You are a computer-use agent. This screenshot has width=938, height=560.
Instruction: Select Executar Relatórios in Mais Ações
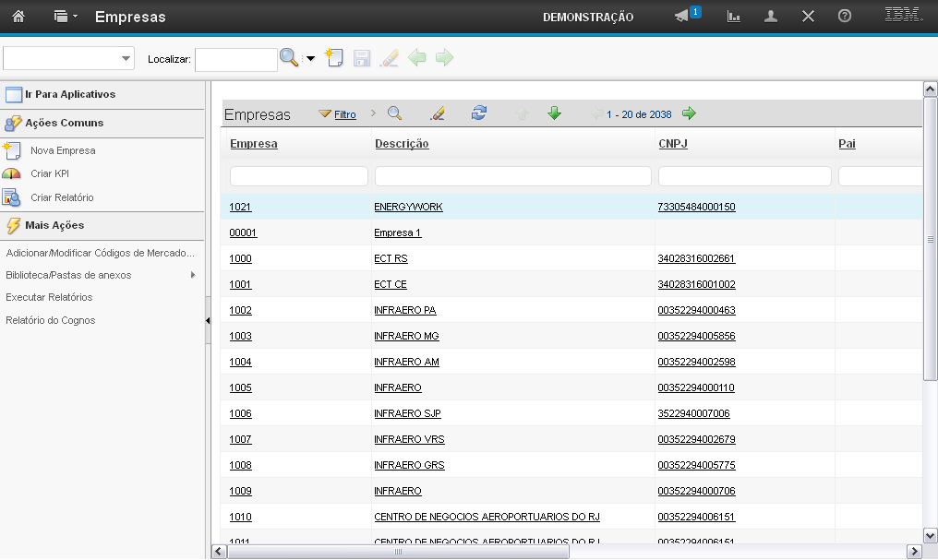pos(49,297)
